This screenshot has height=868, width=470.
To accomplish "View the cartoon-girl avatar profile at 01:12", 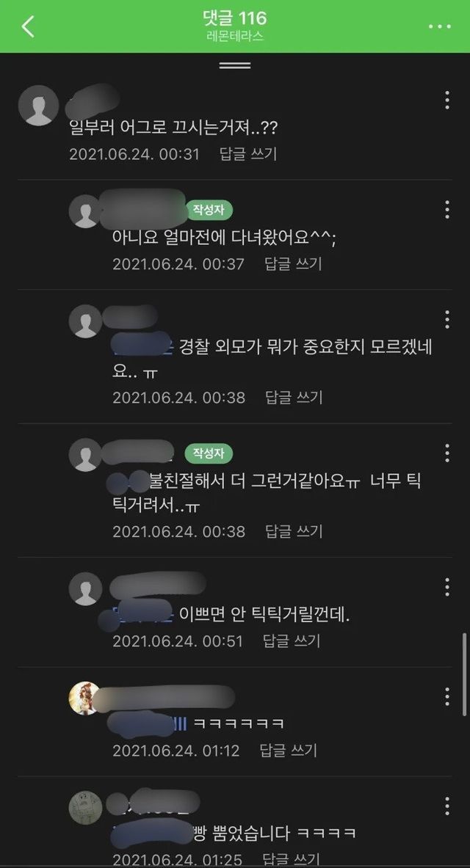I will pos(84,698).
